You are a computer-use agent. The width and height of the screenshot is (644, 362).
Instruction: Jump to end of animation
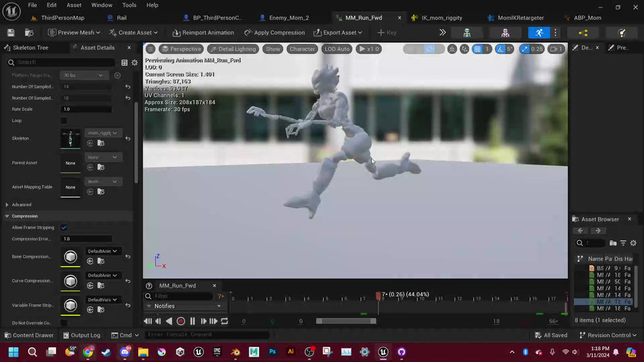click(x=213, y=321)
